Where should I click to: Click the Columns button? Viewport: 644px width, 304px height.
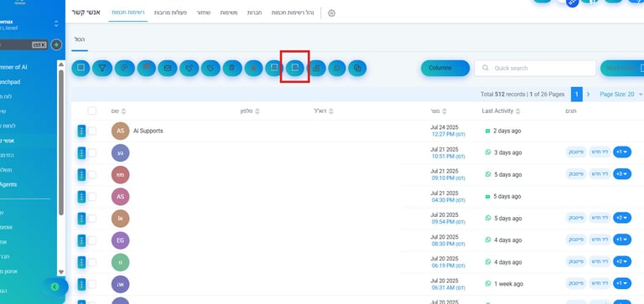tap(445, 68)
